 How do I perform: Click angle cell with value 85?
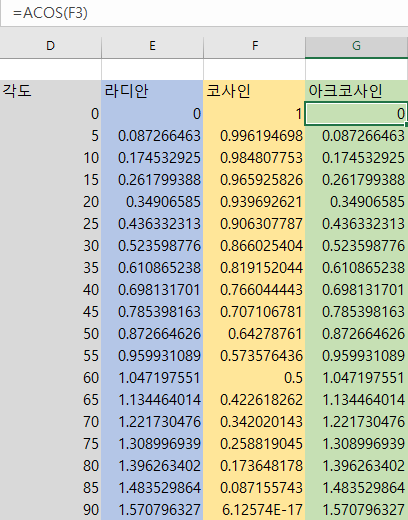[x=51, y=488]
